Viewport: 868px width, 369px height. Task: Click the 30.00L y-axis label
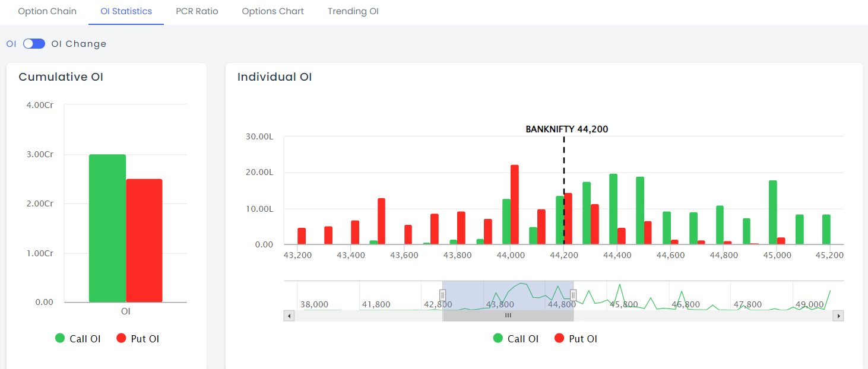tap(259, 136)
